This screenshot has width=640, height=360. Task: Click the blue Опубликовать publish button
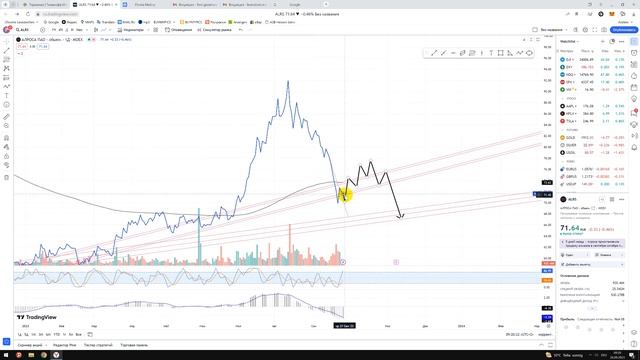pos(624,30)
